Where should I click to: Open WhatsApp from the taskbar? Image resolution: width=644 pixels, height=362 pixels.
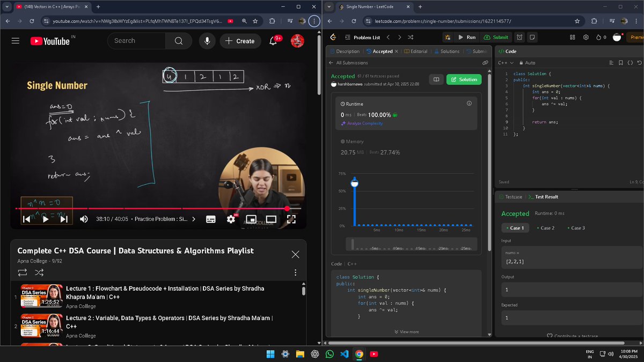tap(330, 354)
